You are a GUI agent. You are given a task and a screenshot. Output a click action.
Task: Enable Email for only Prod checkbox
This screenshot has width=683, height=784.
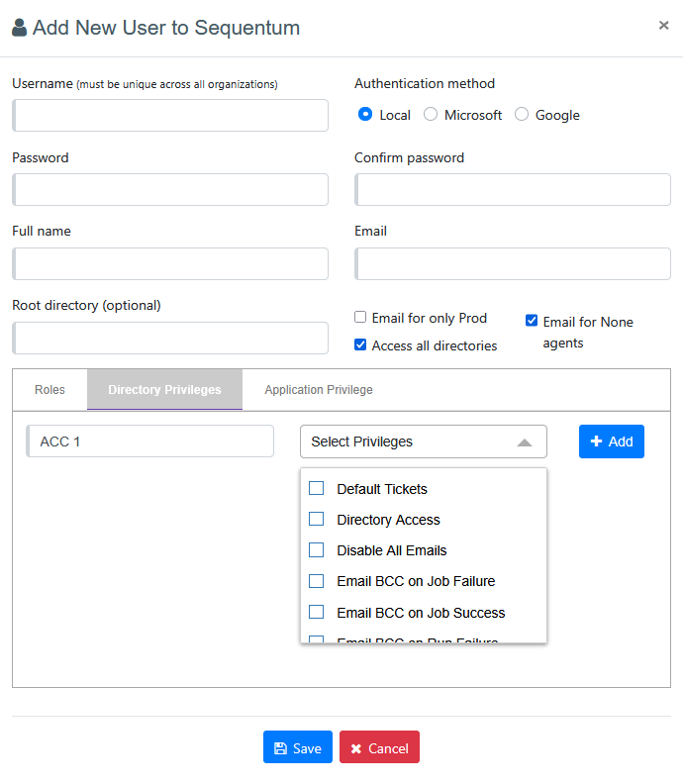pyautogui.click(x=360, y=318)
